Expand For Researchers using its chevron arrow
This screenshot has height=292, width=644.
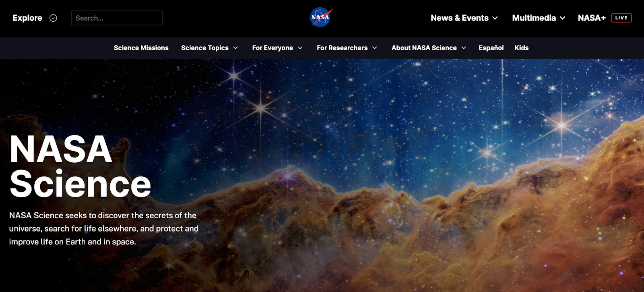(374, 48)
